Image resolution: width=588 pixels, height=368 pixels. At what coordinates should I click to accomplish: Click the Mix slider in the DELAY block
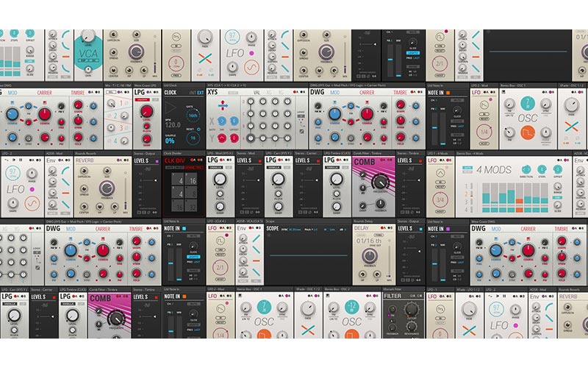tap(390, 263)
